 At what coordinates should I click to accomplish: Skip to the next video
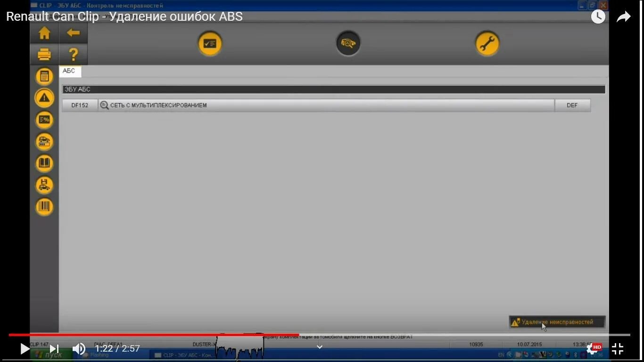(54, 349)
